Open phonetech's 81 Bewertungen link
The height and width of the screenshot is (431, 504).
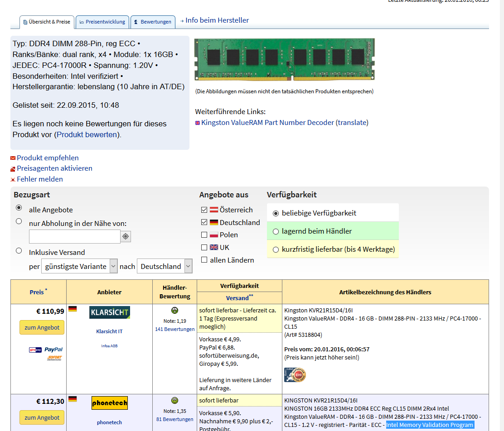click(x=175, y=419)
